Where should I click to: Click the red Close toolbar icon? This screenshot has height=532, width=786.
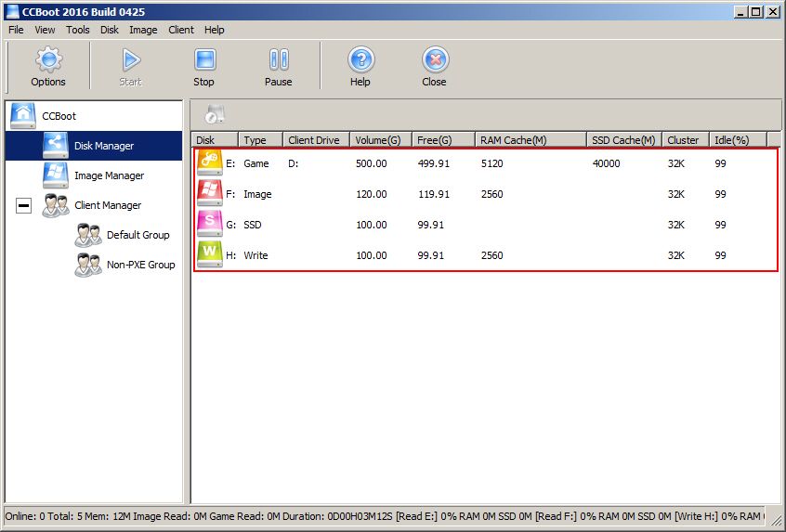[x=435, y=59]
